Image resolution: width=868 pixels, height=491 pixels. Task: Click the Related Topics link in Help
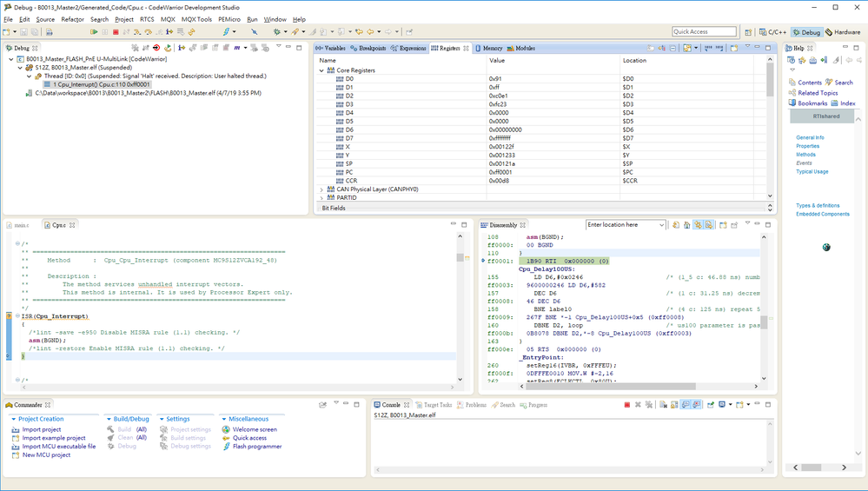818,93
